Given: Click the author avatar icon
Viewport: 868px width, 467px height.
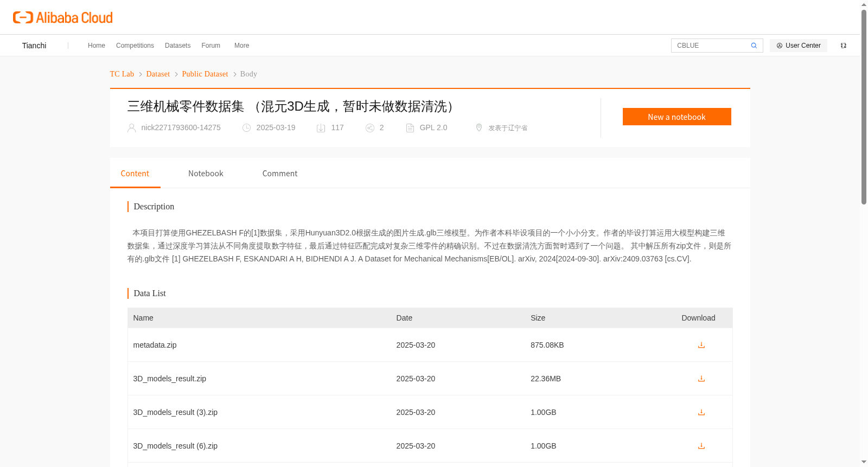Looking at the screenshot, I should [132, 128].
